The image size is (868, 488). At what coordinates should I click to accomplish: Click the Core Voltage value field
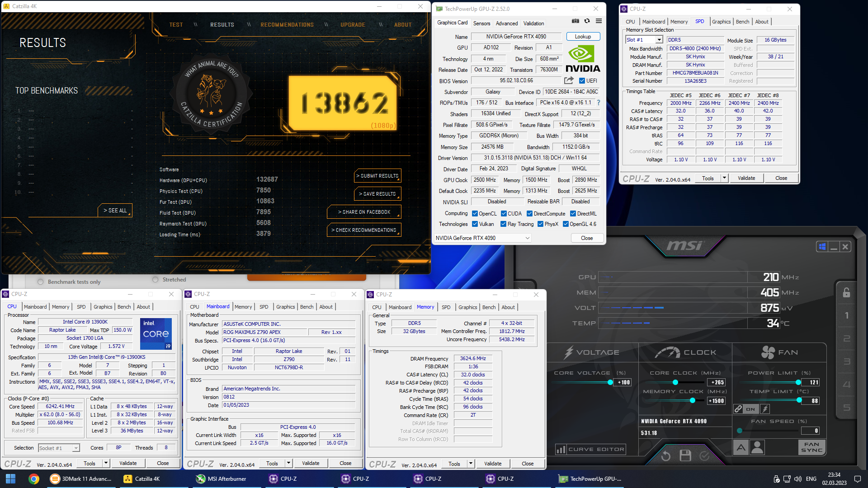tap(623, 382)
